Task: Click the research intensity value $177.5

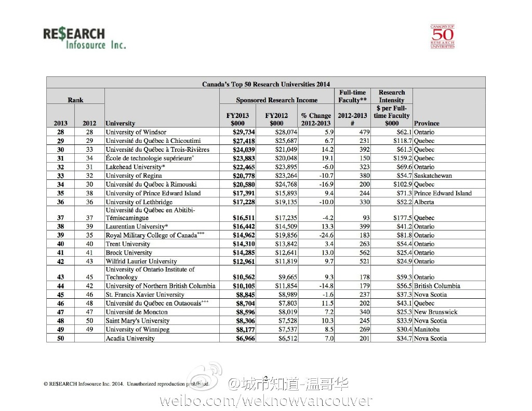Action: 403,218
